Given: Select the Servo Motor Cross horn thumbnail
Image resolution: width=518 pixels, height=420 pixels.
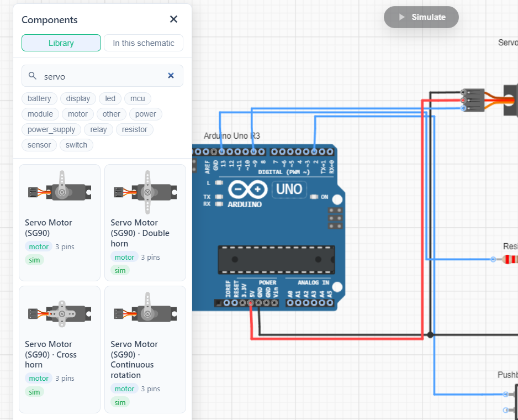Looking at the screenshot, I should point(60,313).
